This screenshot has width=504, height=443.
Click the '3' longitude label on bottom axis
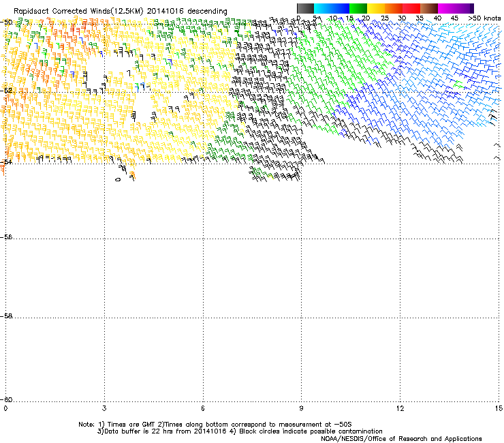pyautogui.click(x=104, y=408)
